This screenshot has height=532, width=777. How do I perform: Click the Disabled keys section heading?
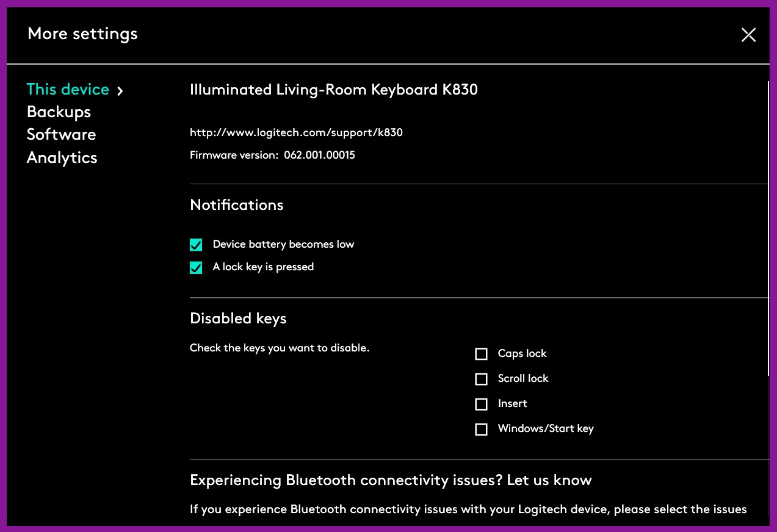pos(238,318)
